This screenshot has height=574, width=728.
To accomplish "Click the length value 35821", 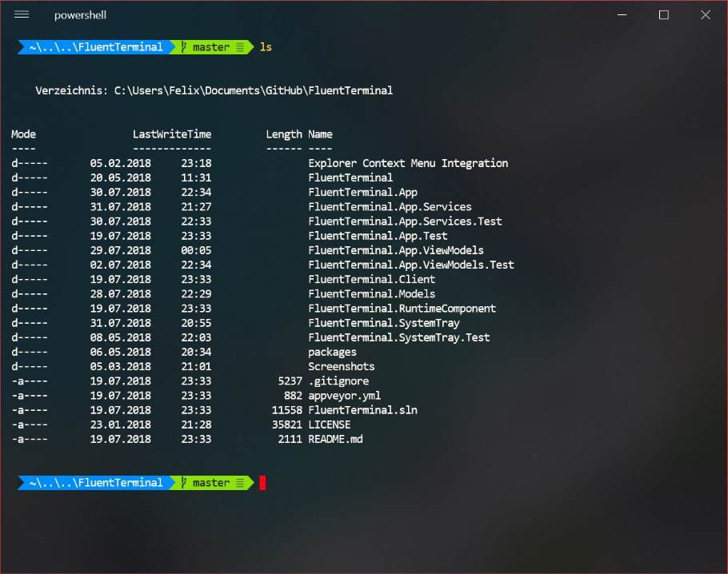I will 286,425.
